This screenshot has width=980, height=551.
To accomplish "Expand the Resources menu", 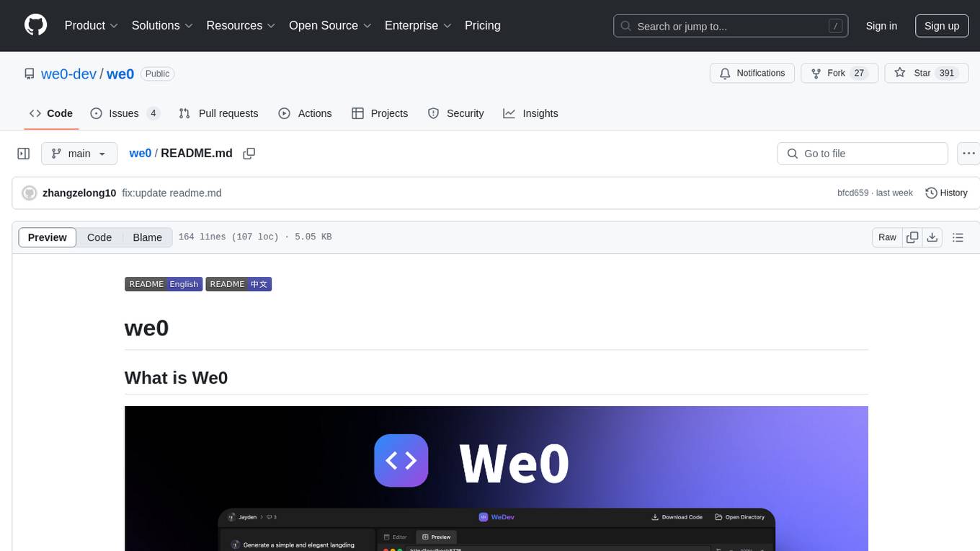I will pos(241,25).
